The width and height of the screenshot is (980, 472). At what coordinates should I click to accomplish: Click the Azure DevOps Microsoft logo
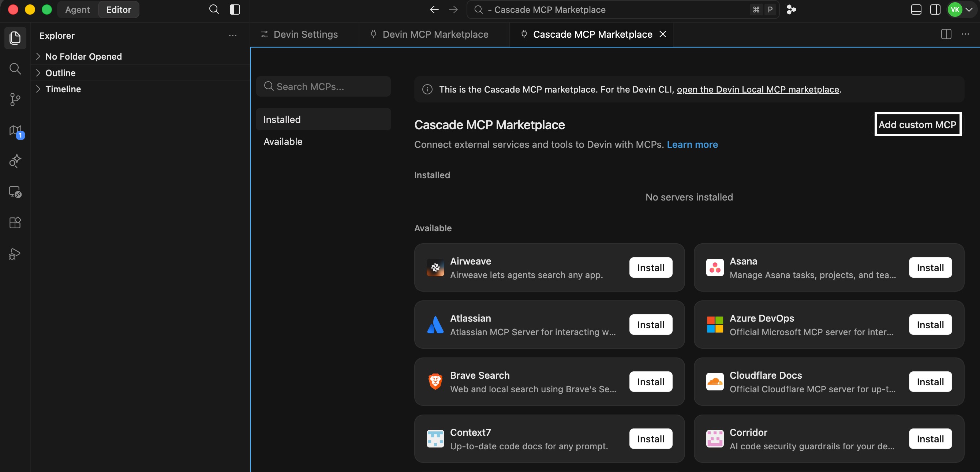(x=715, y=325)
